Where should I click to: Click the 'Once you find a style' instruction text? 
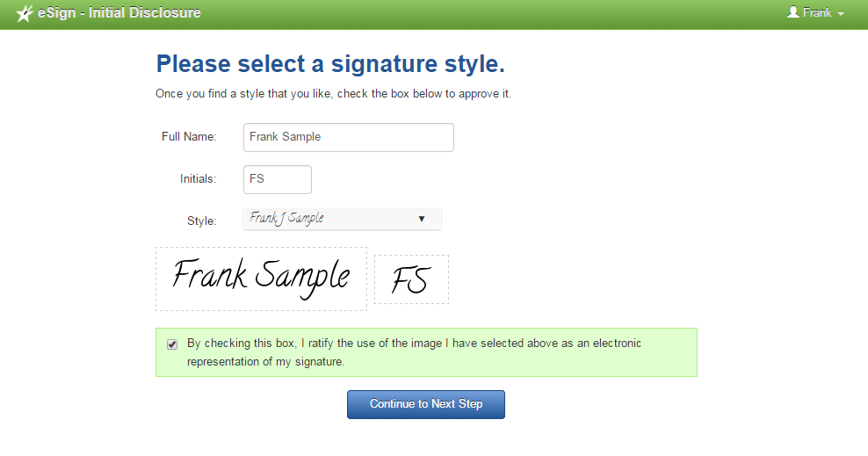[x=333, y=93]
